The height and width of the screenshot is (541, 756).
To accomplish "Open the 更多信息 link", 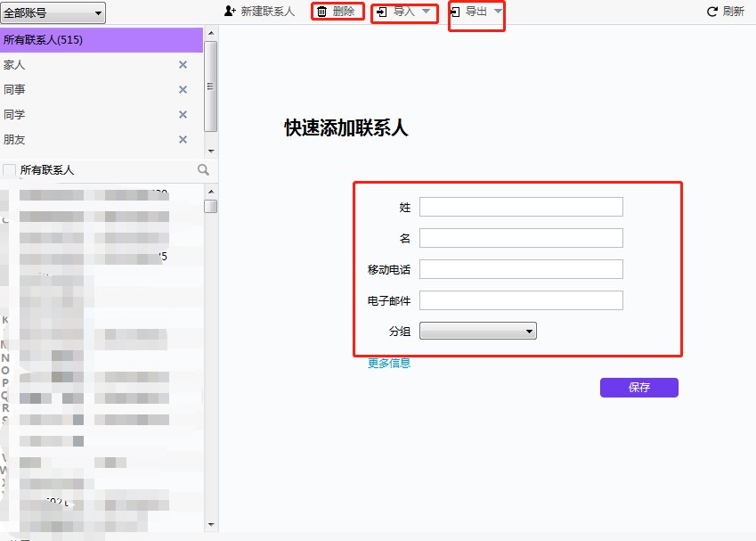I will pyautogui.click(x=386, y=363).
